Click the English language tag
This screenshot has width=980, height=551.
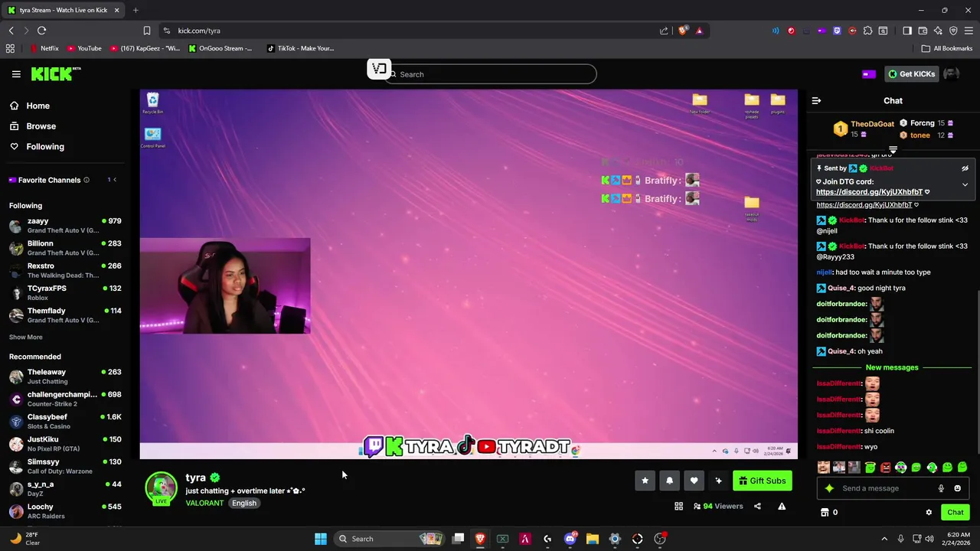tap(244, 504)
